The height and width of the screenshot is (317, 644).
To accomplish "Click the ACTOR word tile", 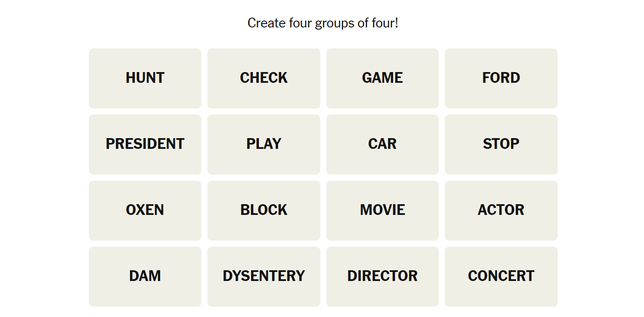I will pos(501,210).
